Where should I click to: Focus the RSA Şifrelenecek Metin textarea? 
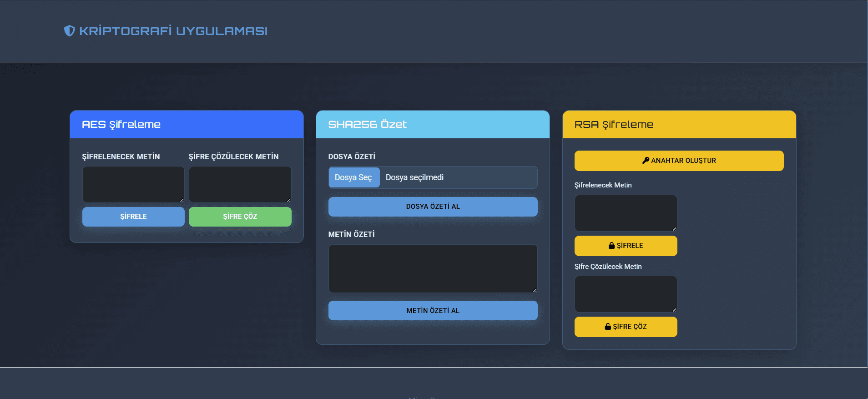pos(626,213)
